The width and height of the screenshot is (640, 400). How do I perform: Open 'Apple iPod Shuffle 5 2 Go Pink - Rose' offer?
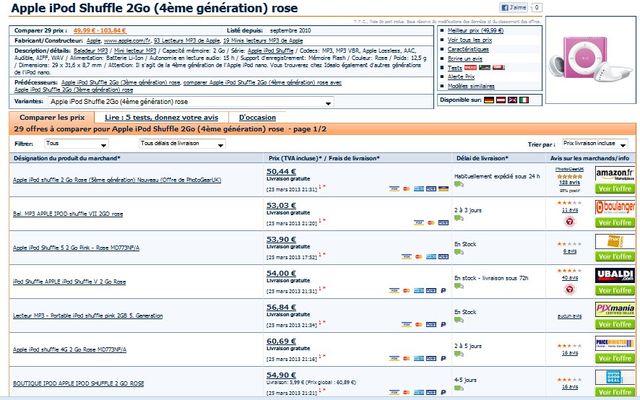pyautogui.click(x=76, y=248)
